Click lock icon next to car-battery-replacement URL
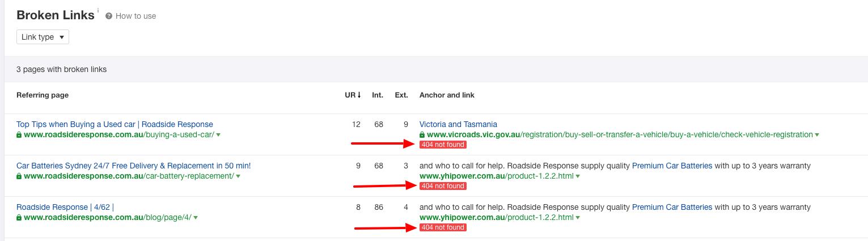 pos(19,176)
